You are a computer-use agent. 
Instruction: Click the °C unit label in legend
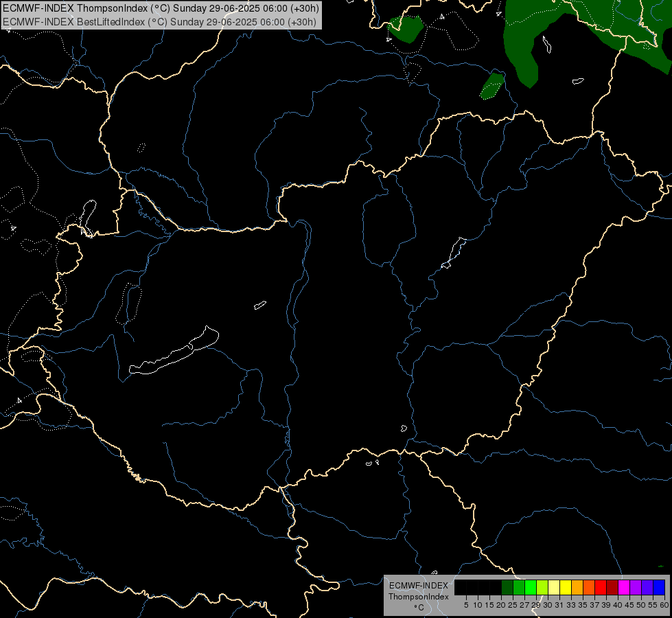coord(419,607)
